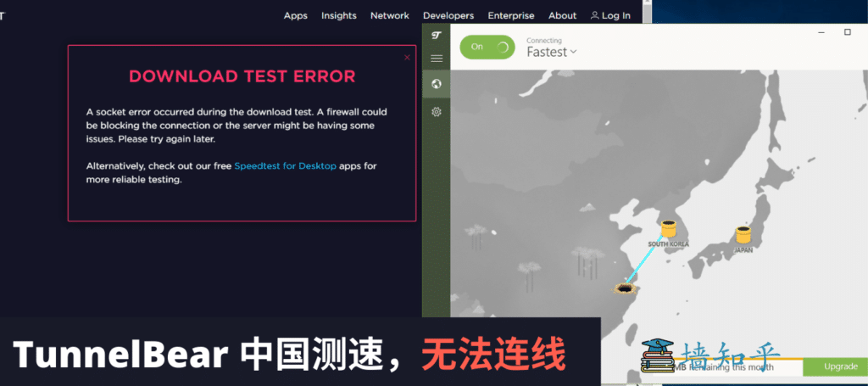
Task: Open the About menu item
Action: tap(563, 15)
